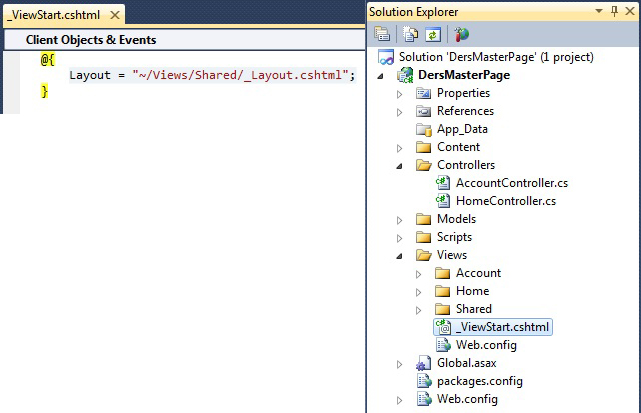Click the Account folder icon
The width and height of the screenshot is (641, 413).
pos(442,273)
